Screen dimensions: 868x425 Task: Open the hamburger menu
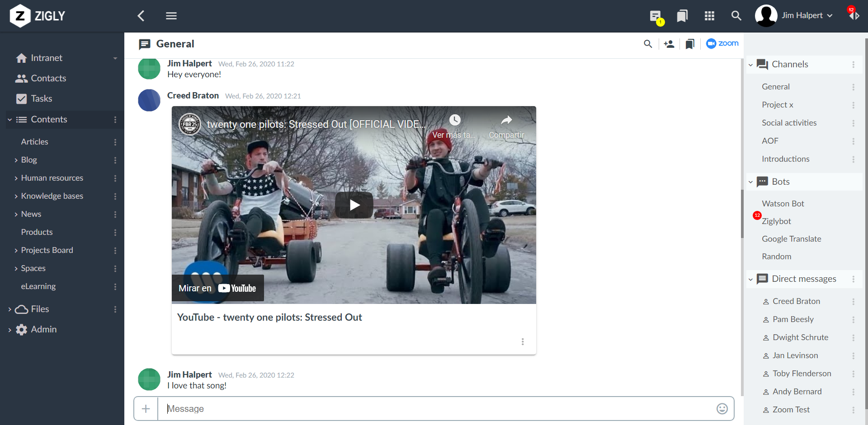pyautogui.click(x=171, y=15)
